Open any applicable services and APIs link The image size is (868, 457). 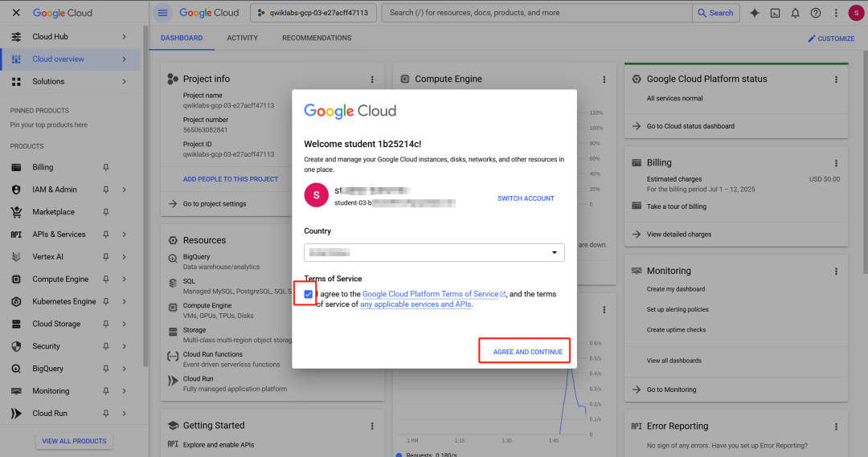[x=416, y=304]
